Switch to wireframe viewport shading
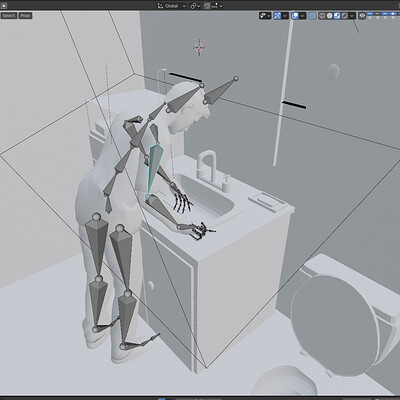The height and width of the screenshot is (400, 400). (322, 16)
